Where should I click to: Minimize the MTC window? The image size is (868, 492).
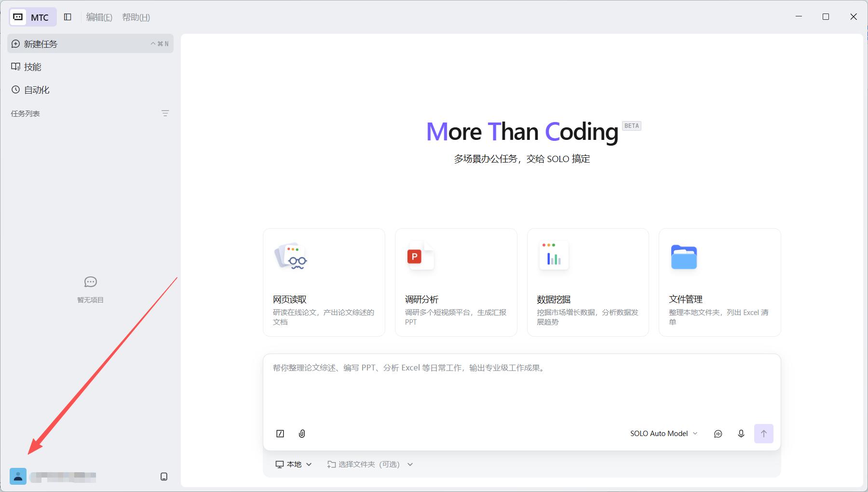799,16
